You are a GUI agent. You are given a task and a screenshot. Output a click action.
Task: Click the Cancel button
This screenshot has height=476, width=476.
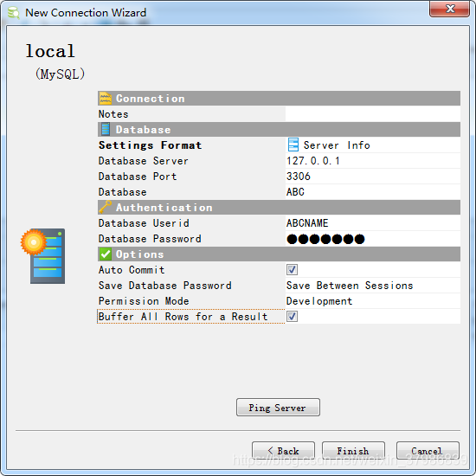(428, 451)
